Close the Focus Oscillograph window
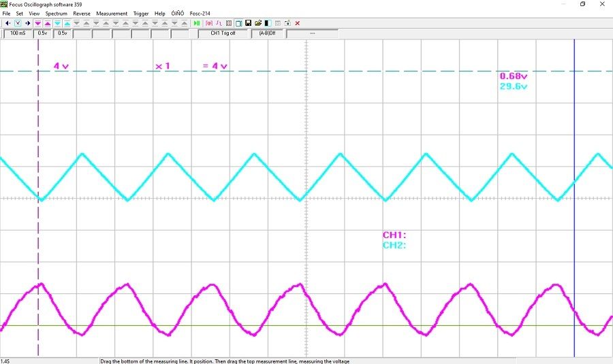613x364 pixels. pyautogui.click(x=603, y=4)
